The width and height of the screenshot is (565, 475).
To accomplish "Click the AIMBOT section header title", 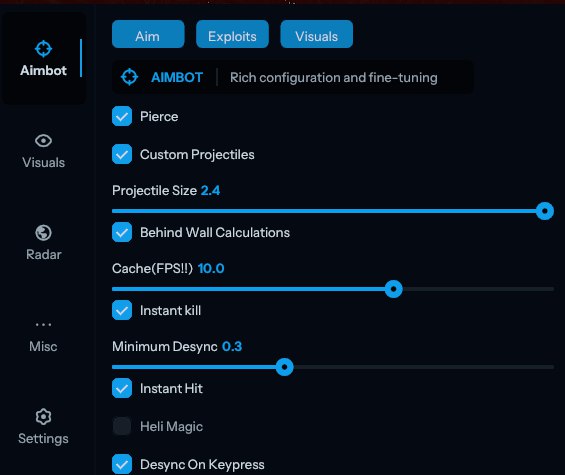I will click(x=177, y=77).
